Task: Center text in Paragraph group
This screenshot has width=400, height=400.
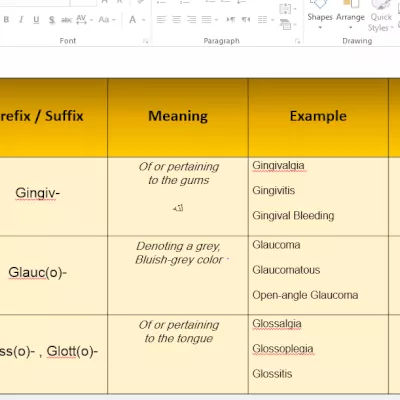Action: 176,20
